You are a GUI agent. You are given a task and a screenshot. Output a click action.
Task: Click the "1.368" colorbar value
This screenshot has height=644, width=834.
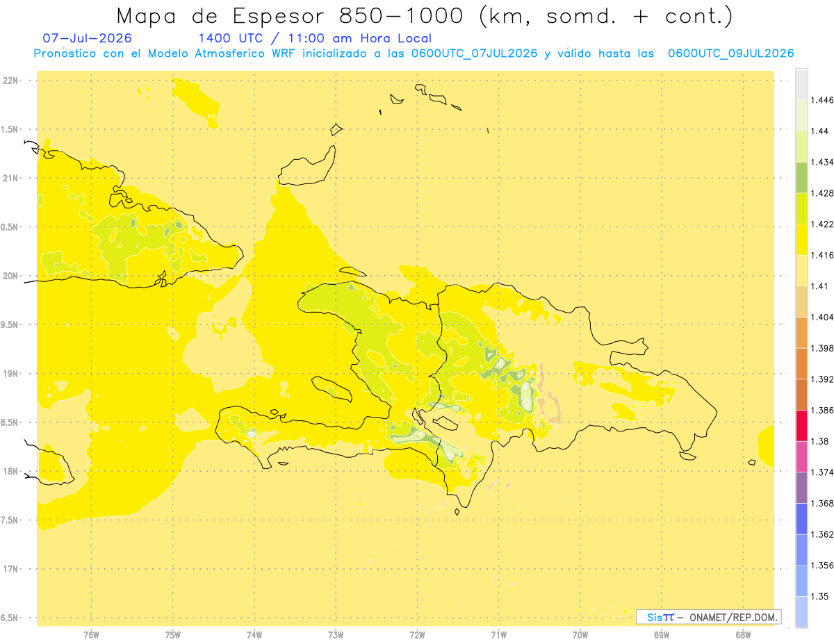824,503
